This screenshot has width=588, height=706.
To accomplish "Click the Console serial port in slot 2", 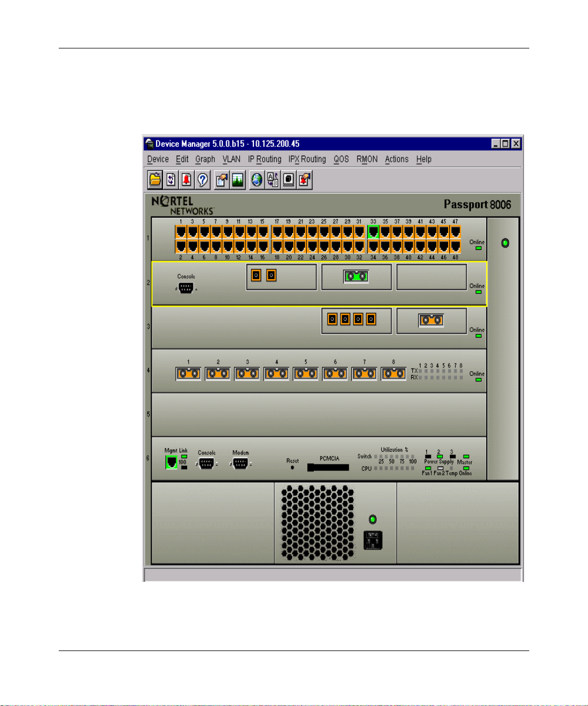I will [x=185, y=288].
